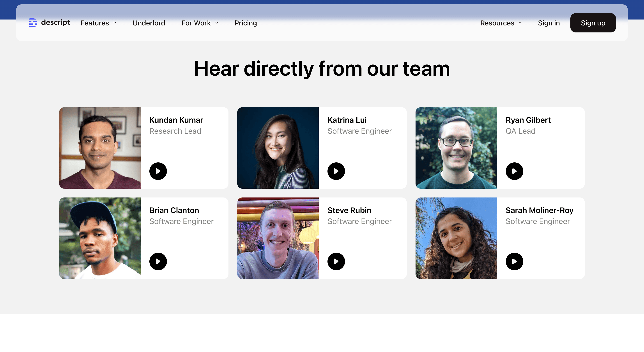Click the Descript logo icon
Image resolution: width=644 pixels, height=352 pixels.
click(x=33, y=23)
